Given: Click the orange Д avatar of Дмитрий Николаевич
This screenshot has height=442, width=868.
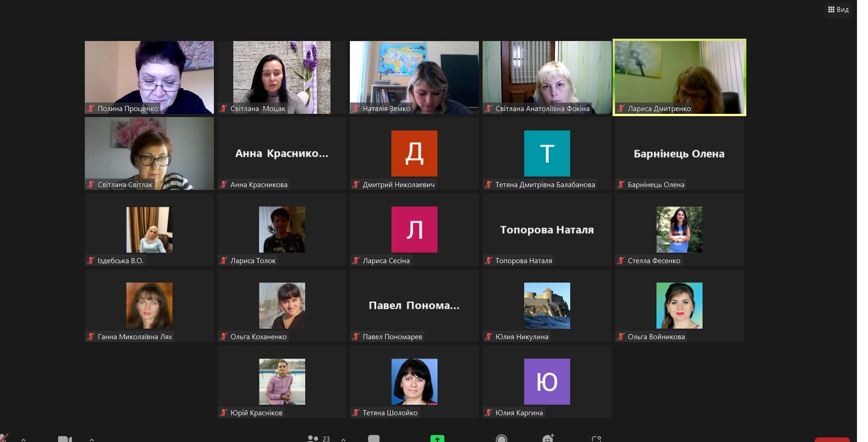Looking at the screenshot, I should click(x=414, y=153).
